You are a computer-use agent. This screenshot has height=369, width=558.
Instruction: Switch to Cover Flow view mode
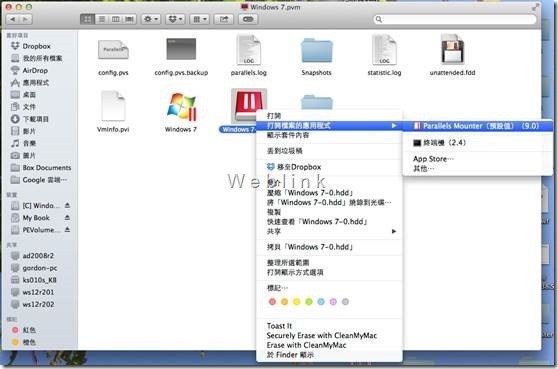[x=130, y=19]
